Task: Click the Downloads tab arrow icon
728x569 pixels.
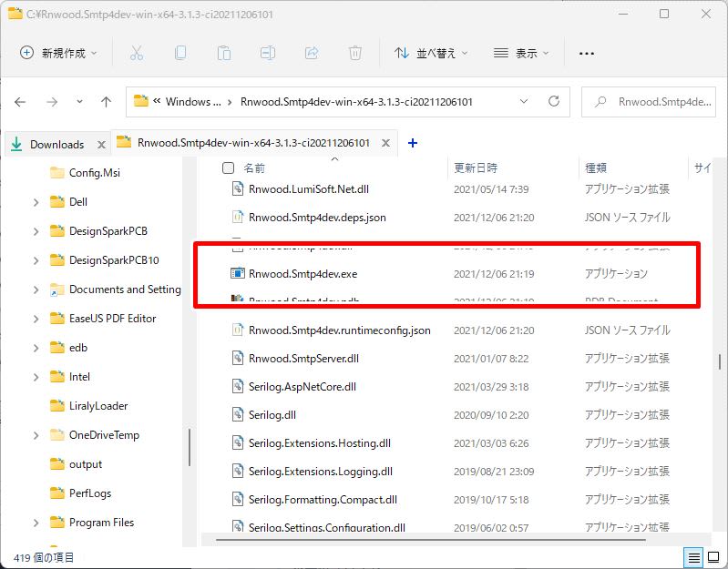Action: [x=16, y=144]
